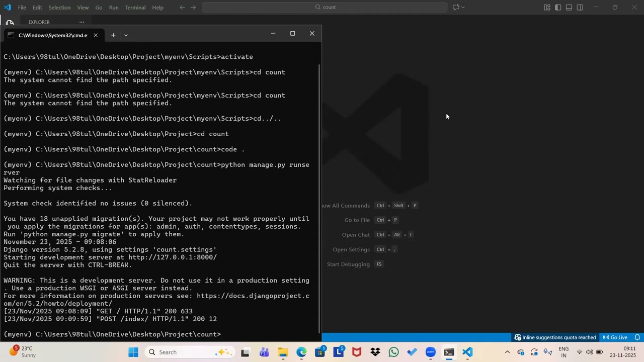This screenshot has width=644, height=362.
Task: Open File Explorer from the taskbar
Action: [x=283, y=352]
